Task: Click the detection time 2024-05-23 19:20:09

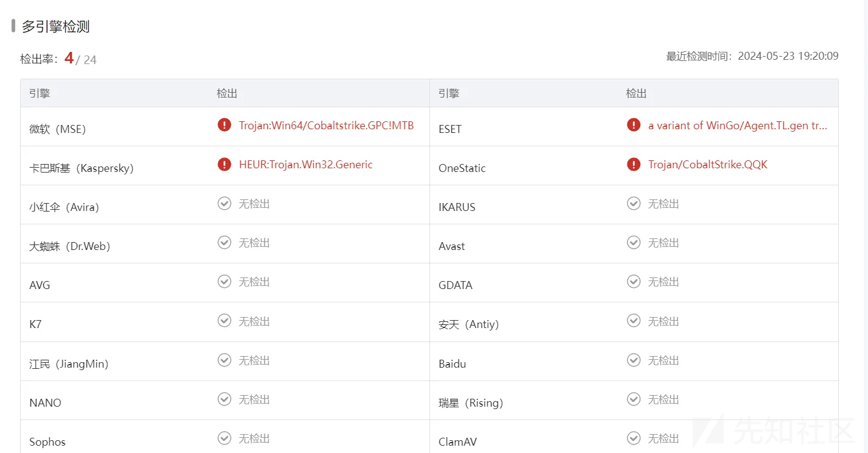Action: [788, 56]
